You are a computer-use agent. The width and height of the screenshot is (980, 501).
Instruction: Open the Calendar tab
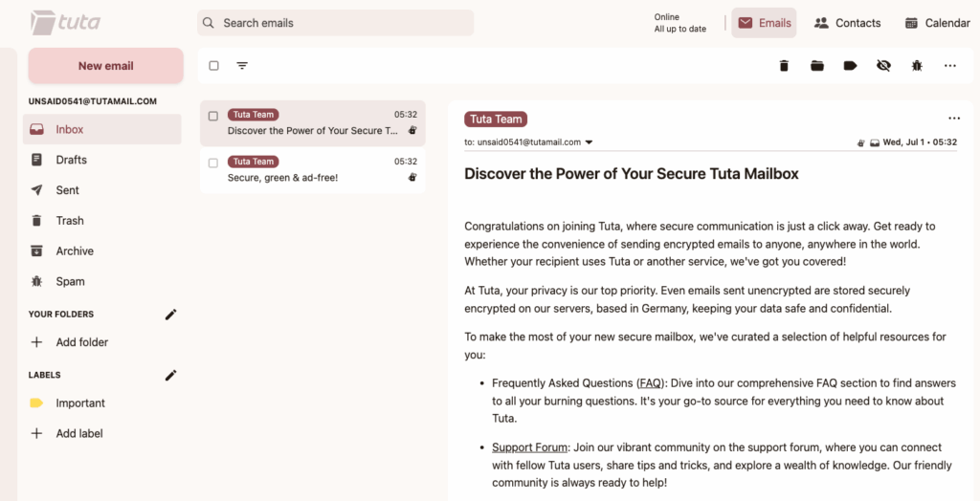(x=938, y=23)
